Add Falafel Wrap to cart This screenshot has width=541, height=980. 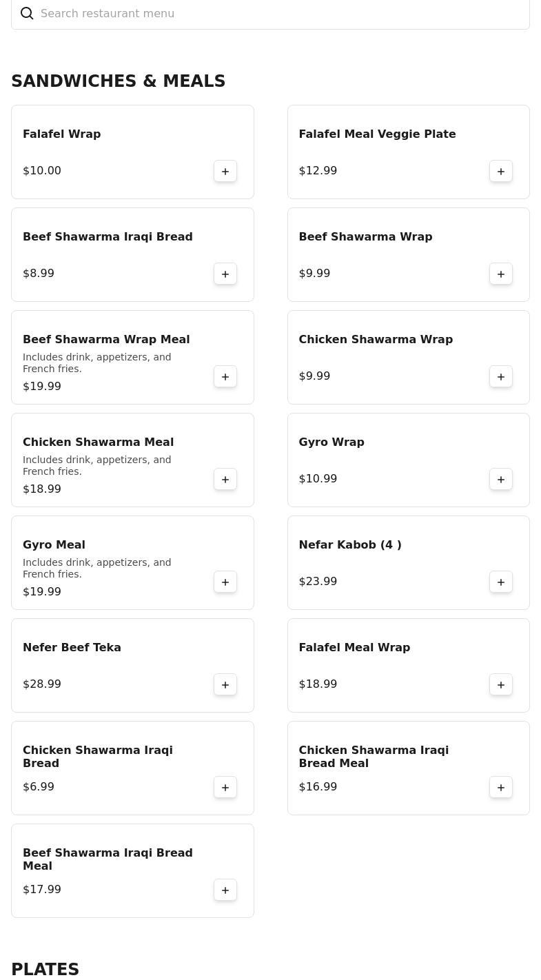(225, 172)
